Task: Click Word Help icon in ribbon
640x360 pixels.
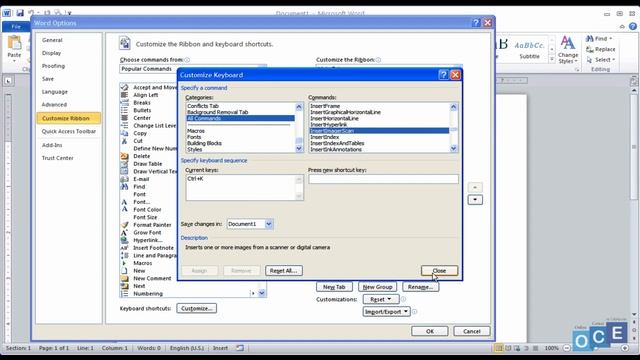Action: [x=633, y=26]
